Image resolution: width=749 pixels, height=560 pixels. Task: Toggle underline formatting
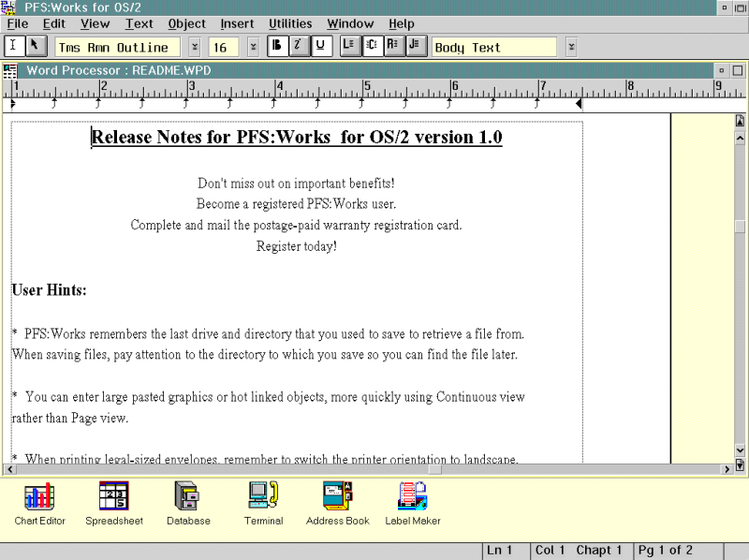[322, 46]
